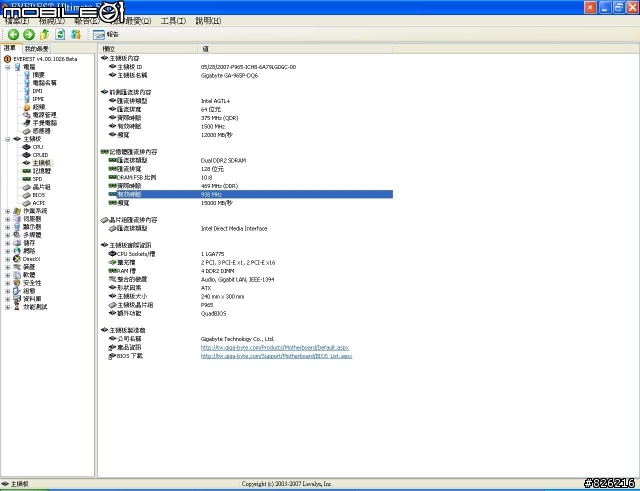The height and width of the screenshot is (491, 640).
Task: Click Audio, Gigabit LAN, IEEE-1394 value
Action: [x=238, y=280]
